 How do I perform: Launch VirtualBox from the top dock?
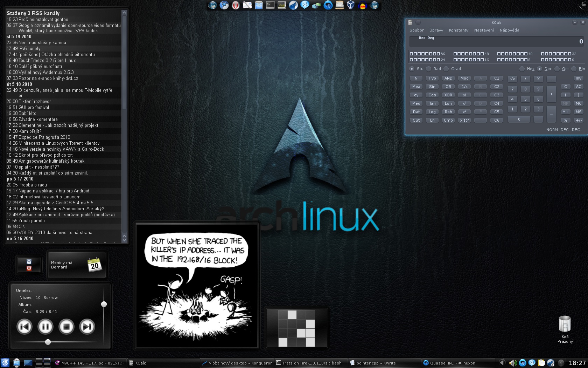pyautogui.click(x=351, y=5)
